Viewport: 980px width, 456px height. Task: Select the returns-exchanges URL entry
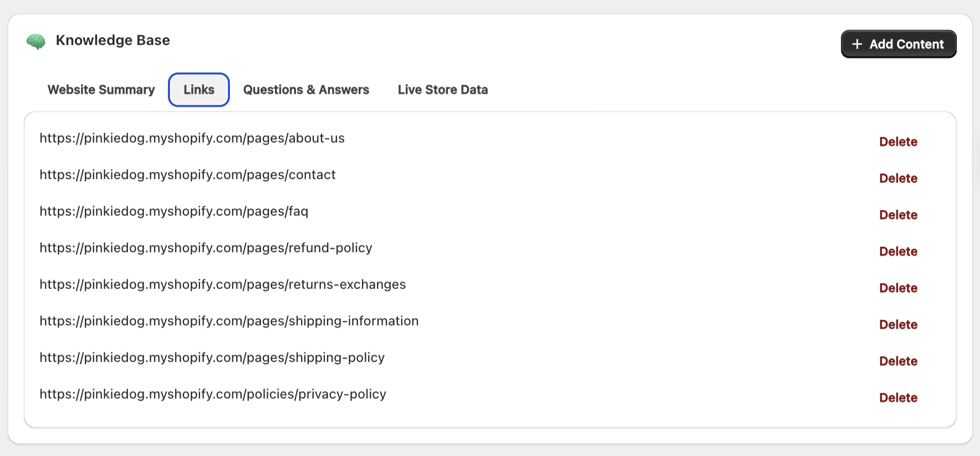(222, 285)
